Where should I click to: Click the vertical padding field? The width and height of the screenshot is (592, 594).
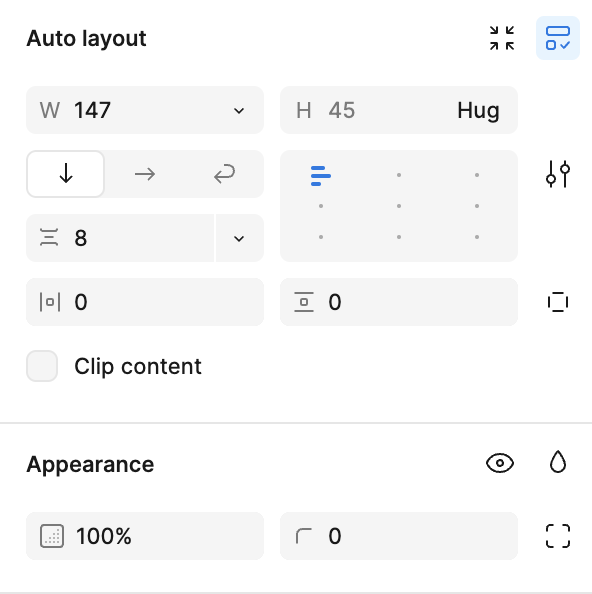(x=398, y=302)
